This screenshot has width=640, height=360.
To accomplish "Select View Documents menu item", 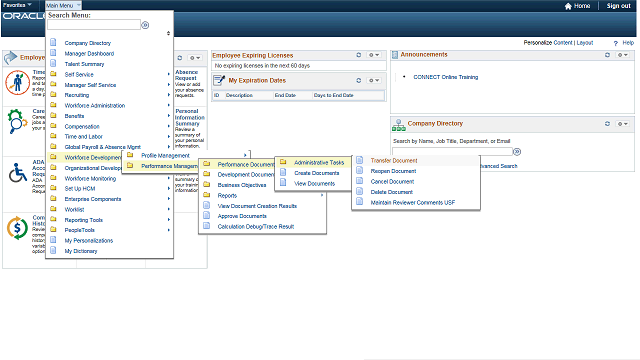I will [315, 184].
